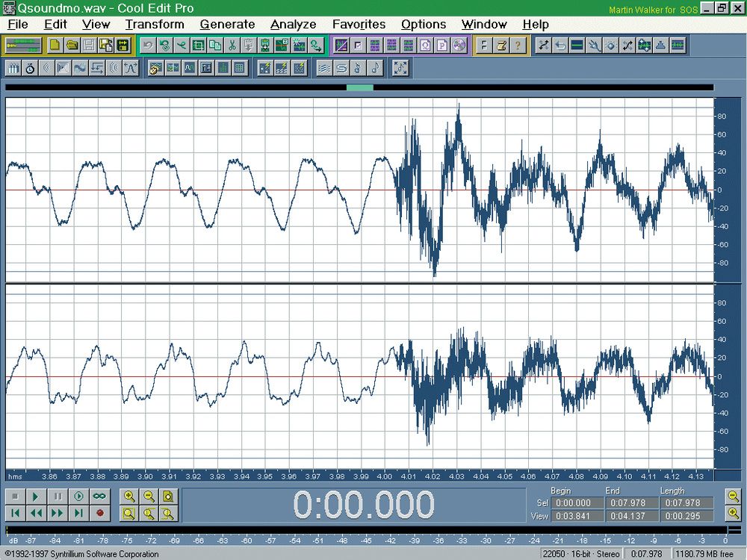The image size is (747, 560).
Task: Click the Save As disk-and-page icon
Action: (x=106, y=46)
